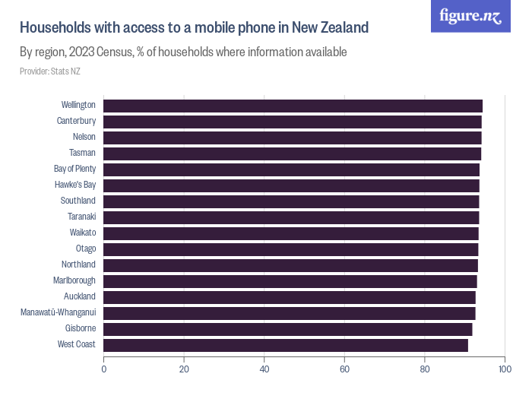532x399 pixels.
Task: Click the chart title text
Action: (x=194, y=28)
